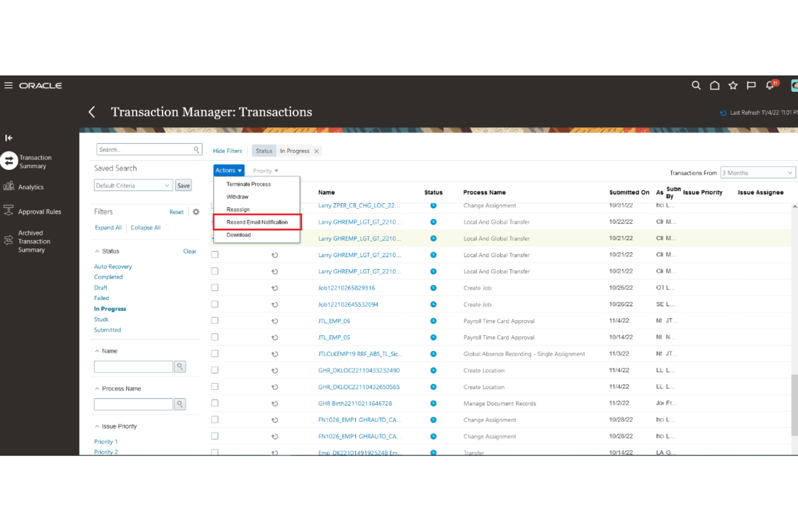Select Approval Rules in the sidebar

(x=39, y=211)
